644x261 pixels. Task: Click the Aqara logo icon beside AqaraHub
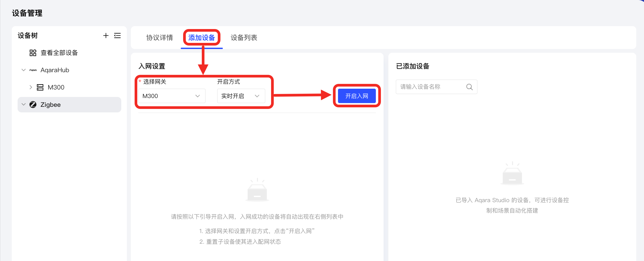click(33, 70)
